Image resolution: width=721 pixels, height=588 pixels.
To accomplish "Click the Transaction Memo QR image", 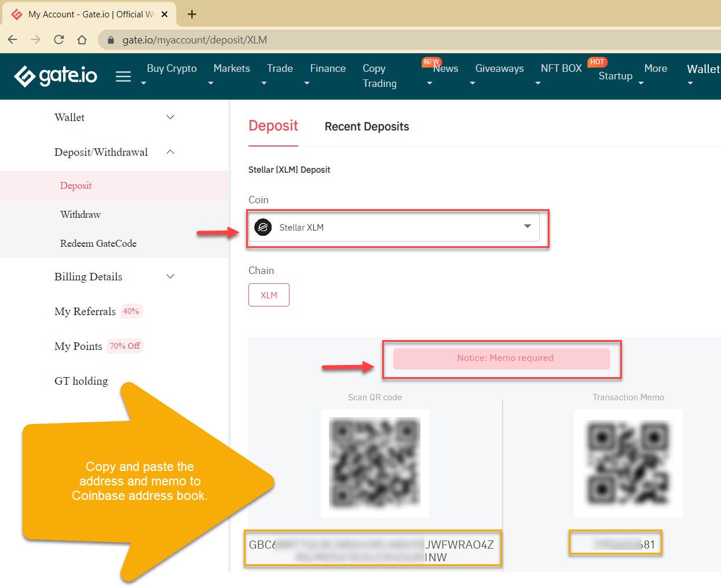I will coord(628,463).
